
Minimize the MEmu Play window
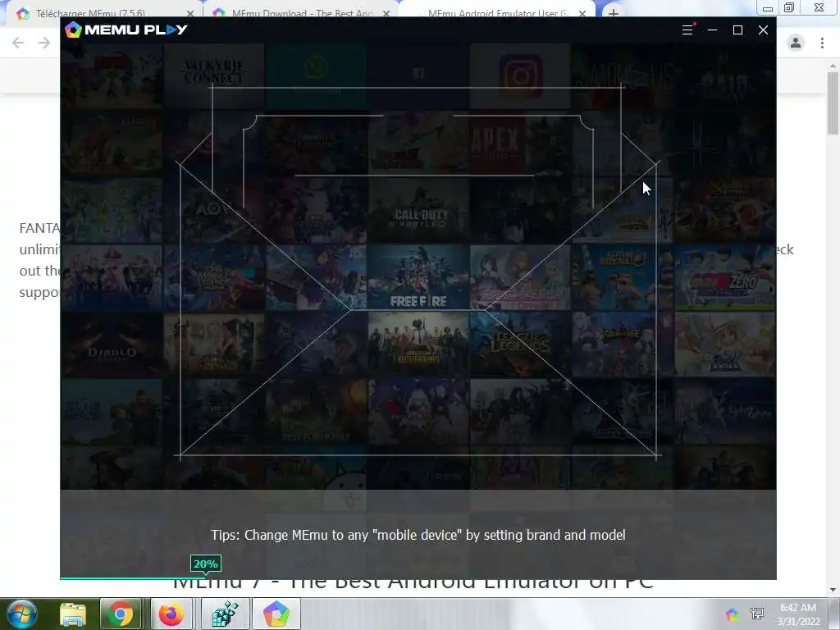click(x=712, y=30)
